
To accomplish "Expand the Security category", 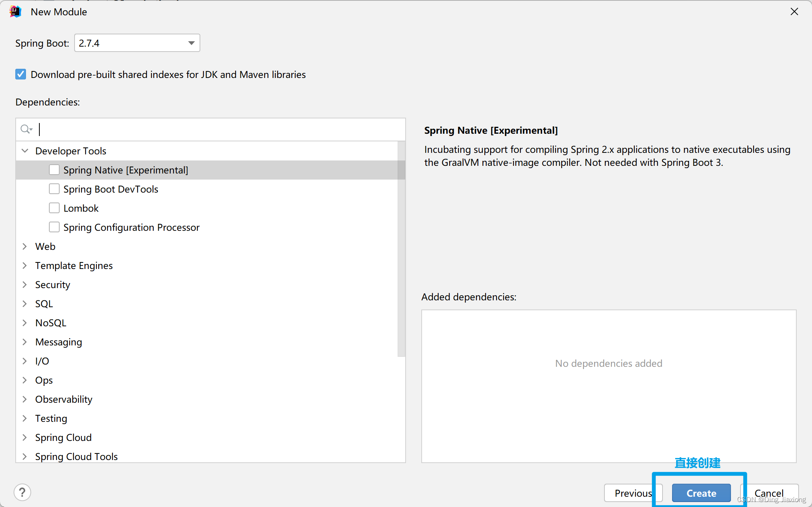I will 25,284.
